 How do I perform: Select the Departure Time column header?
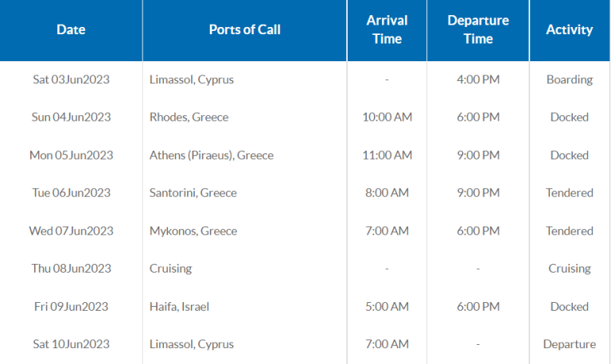tap(477, 30)
